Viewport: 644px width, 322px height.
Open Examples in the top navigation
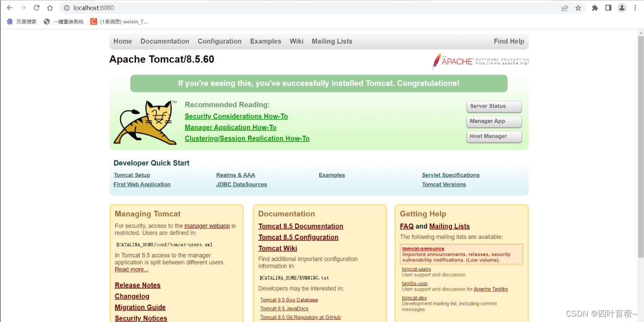(x=266, y=41)
